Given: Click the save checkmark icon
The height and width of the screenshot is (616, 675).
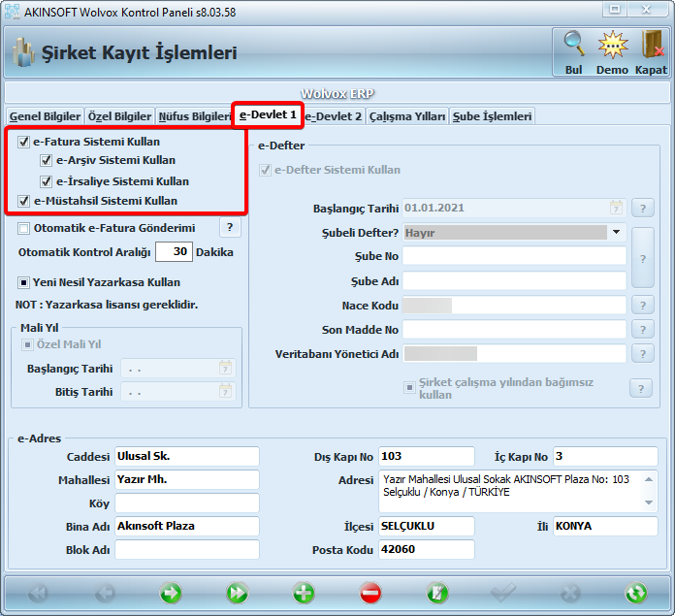Looking at the screenshot, I should [503, 593].
